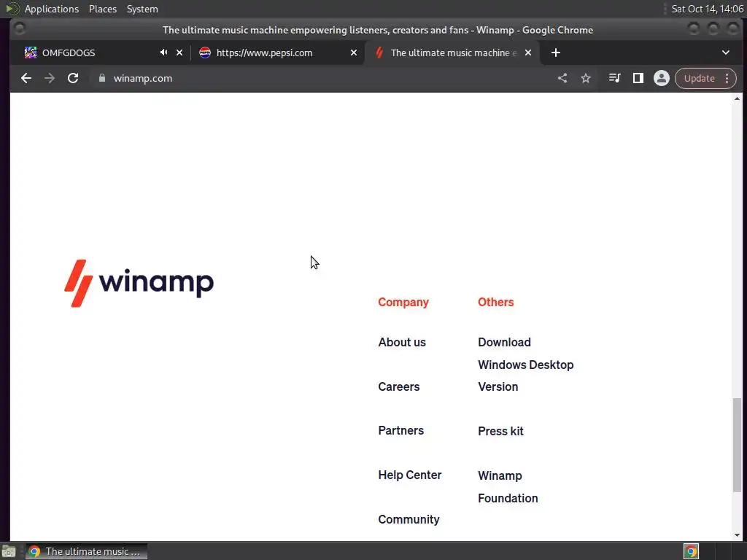Click the Others footer heading
Screen dimensions: 747x560
(495, 302)
